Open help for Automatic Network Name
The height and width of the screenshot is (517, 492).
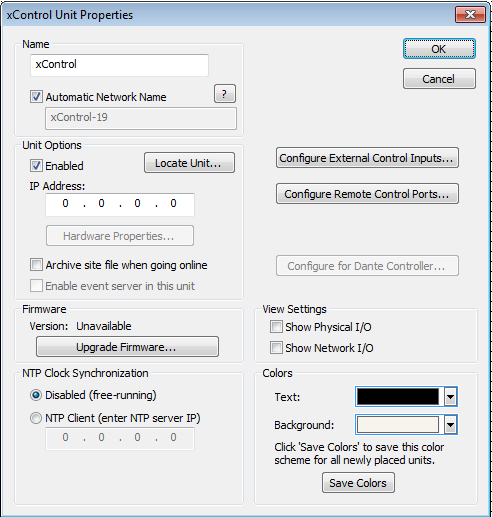(x=225, y=94)
